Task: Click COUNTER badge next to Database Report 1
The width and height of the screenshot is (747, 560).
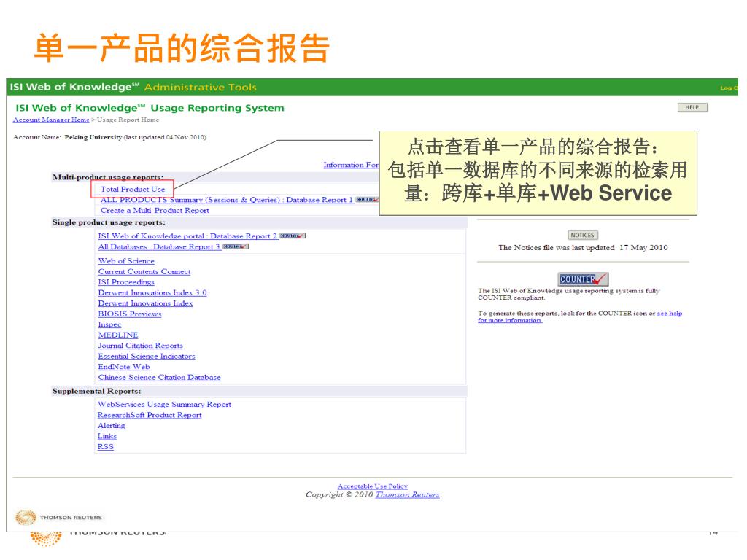Action: 367,200
